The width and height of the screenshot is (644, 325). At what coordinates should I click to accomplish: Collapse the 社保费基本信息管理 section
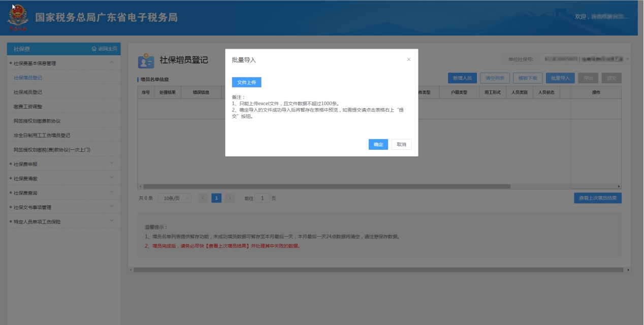coord(112,63)
